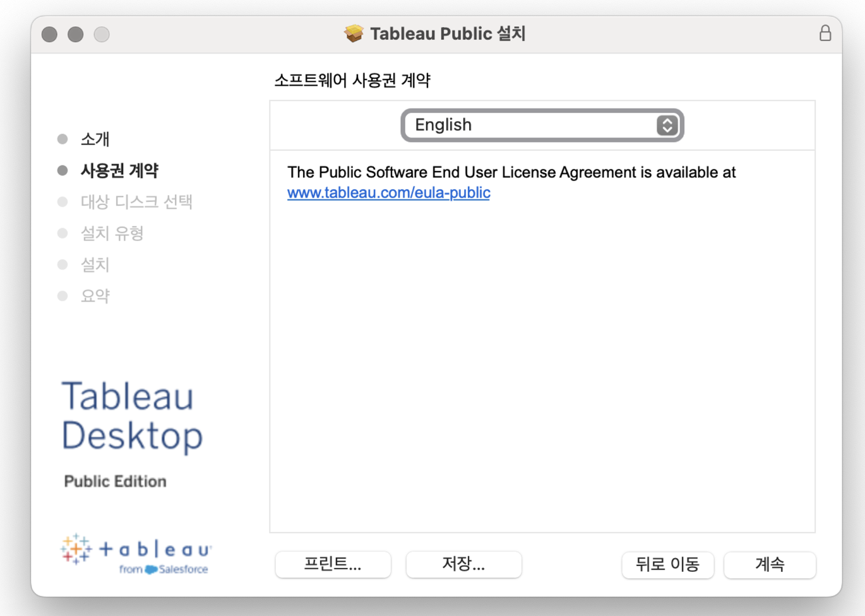Click the 저장... button
The height and width of the screenshot is (616, 865).
(463, 564)
